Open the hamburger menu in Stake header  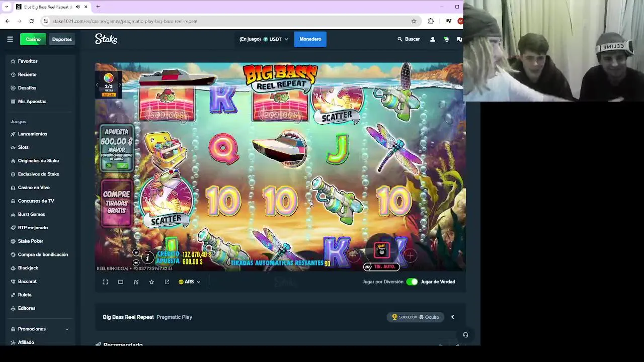pos(10,39)
